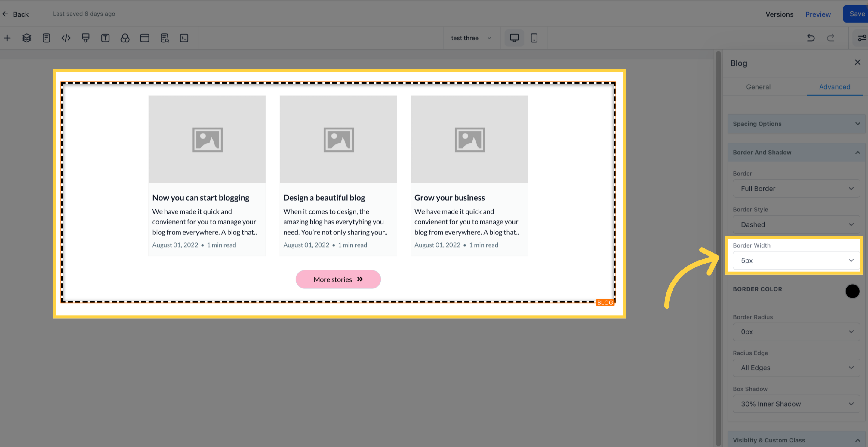The image size is (868, 447).
Task: Redo the last change
Action: (x=831, y=38)
